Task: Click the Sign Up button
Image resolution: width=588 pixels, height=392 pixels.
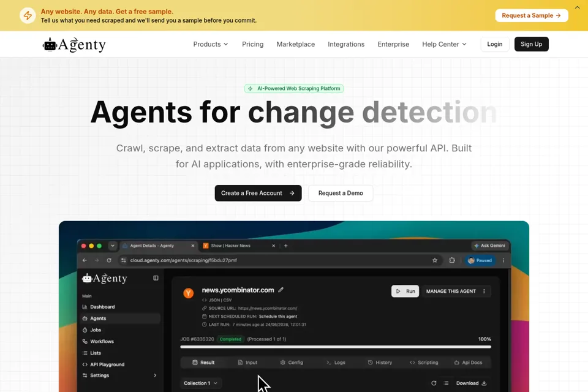Action: pos(532,44)
